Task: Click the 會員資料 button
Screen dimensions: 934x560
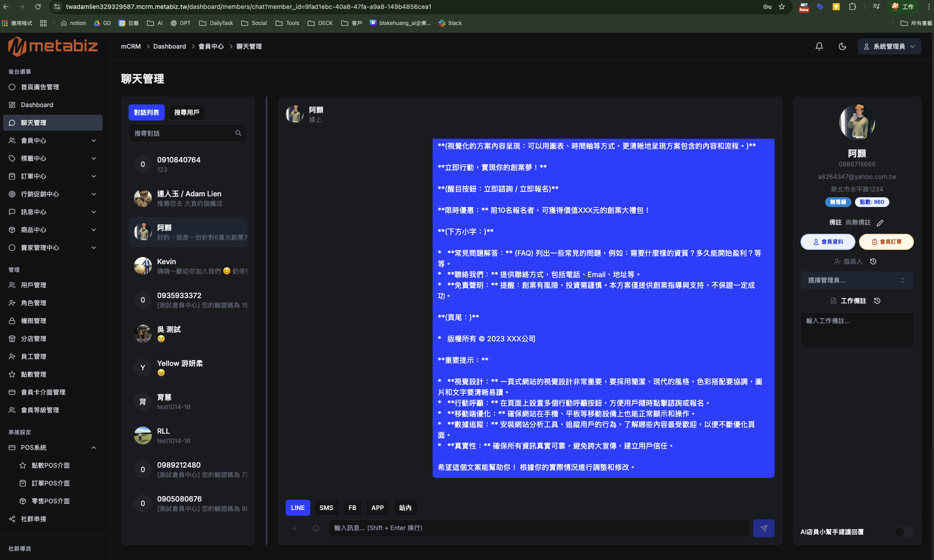Action: [827, 242]
